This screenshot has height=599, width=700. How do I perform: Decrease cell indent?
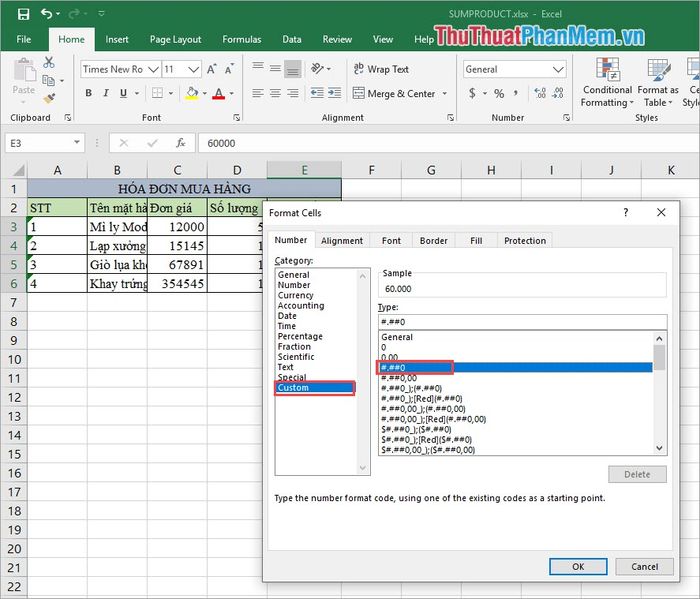pos(317,93)
